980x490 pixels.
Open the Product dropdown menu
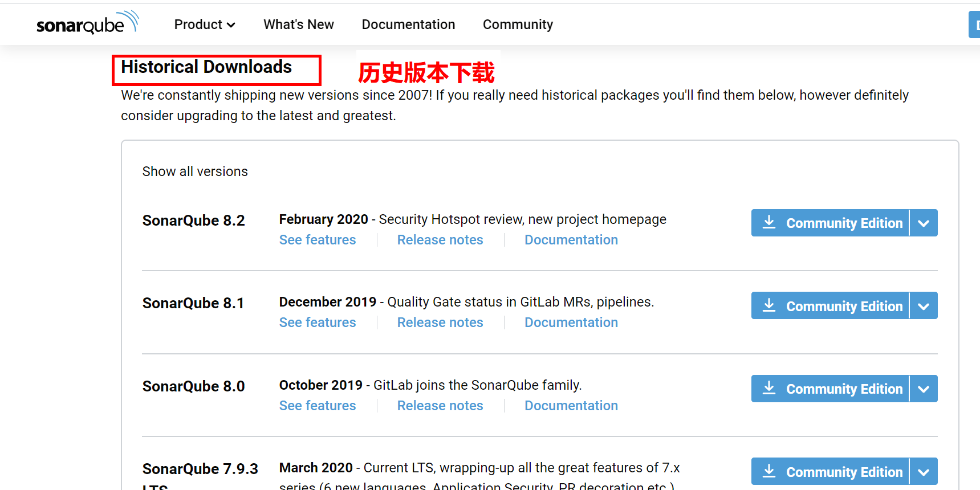tap(205, 24)
